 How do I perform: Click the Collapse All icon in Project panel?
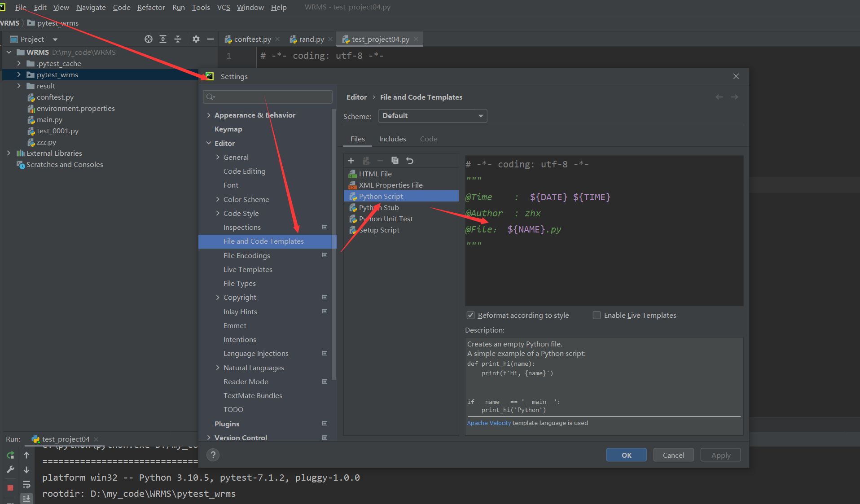(x=178, y=39)
